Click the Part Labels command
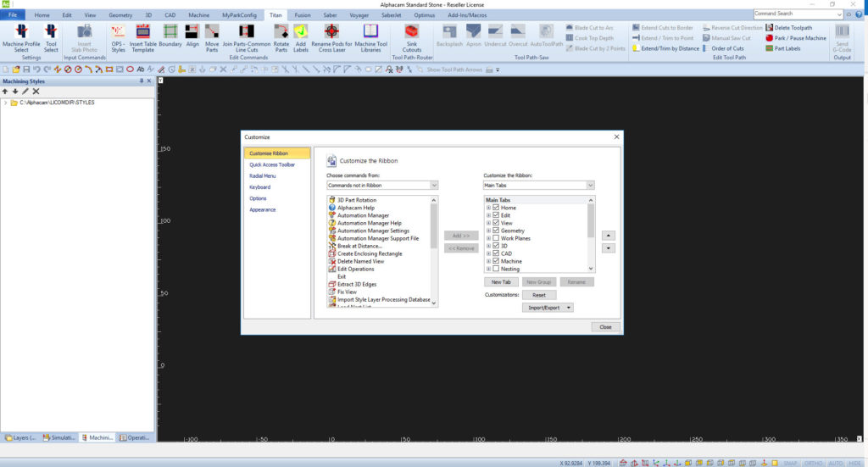The image size is (868, 467). 782,48
